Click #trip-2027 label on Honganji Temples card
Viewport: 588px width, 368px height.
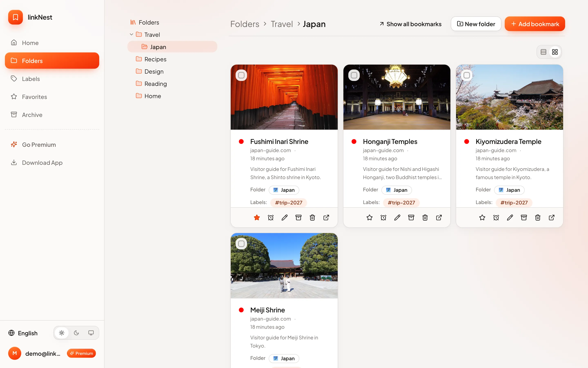(x=401, y=202)
